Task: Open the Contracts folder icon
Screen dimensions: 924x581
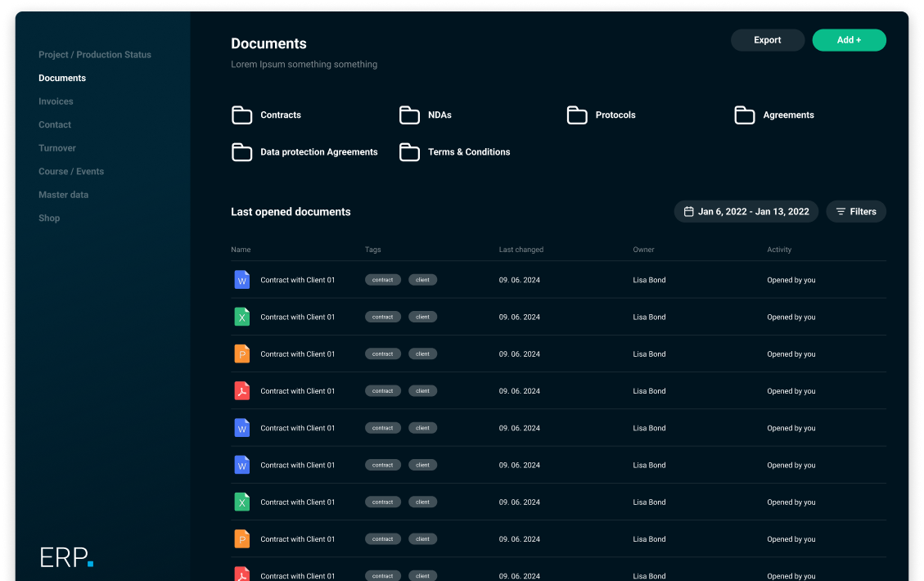Action: click(x=241, y=115)
